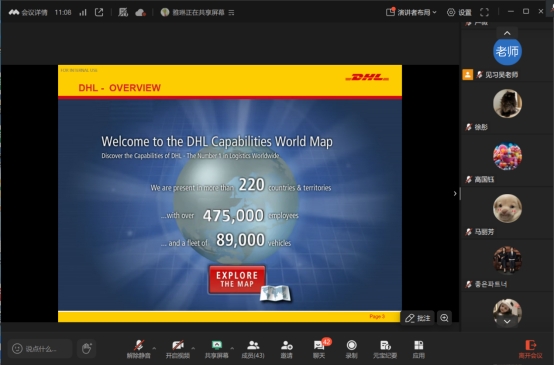Viewport: 554px width, 366px height.
Task: Click the zoom magnifier next to 批注
Action: pyautogui.click(x=444, y=318)
